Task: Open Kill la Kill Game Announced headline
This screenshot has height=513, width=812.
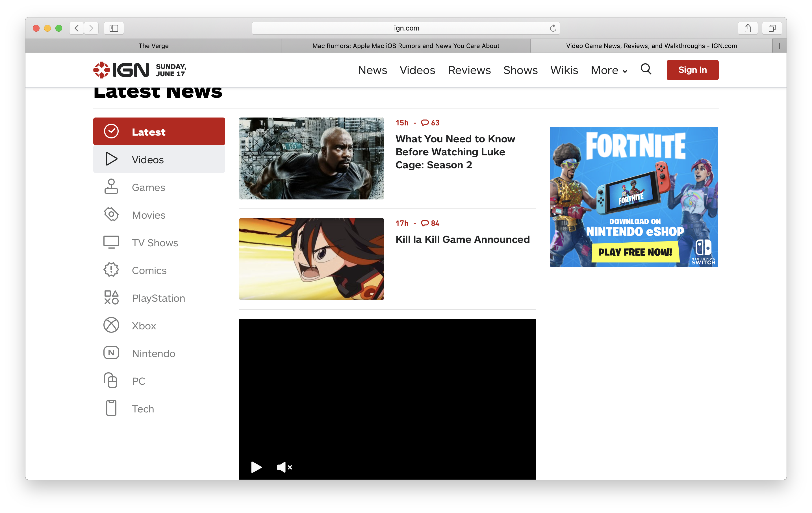Action: click(463, 240)
